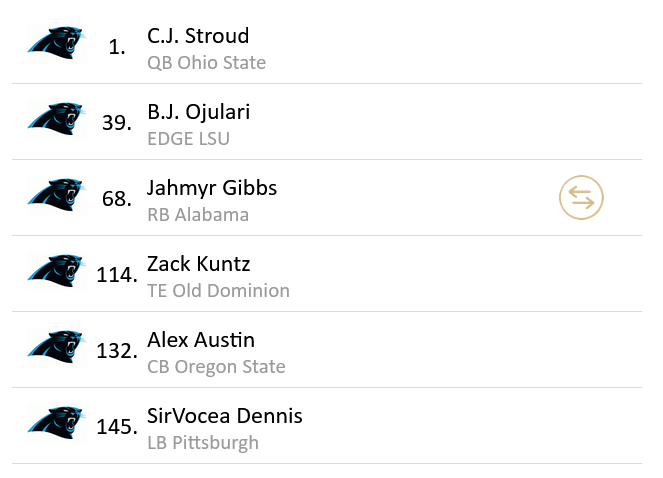Click pick number 114
The image size is (663, 478).
tap(116, 275)
